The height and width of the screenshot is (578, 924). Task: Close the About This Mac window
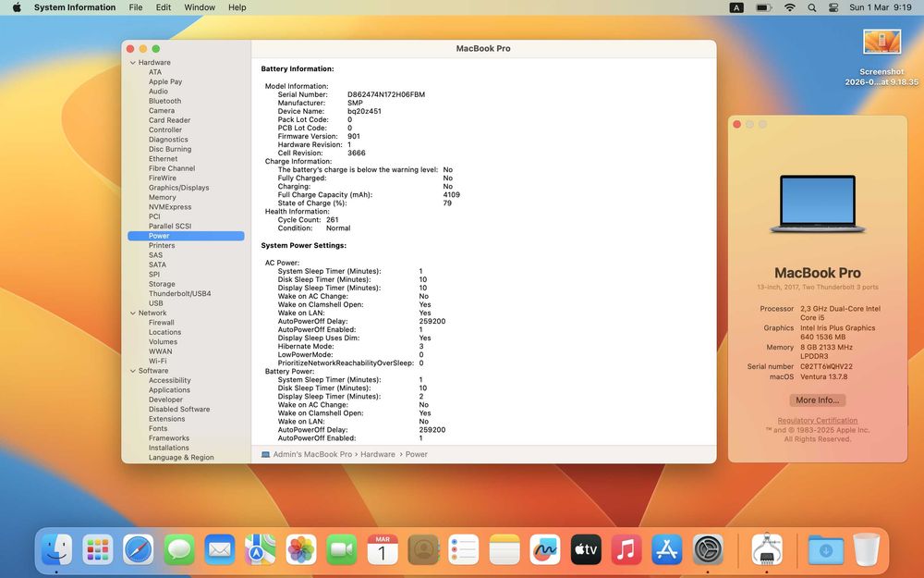736,125
